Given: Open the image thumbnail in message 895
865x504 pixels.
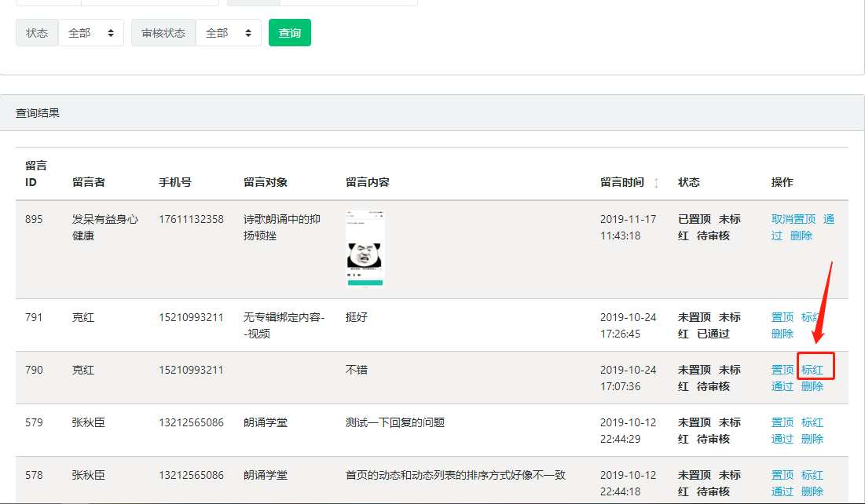Looking at the screenshot, I should pyautogui.click(x=365, y=248).
